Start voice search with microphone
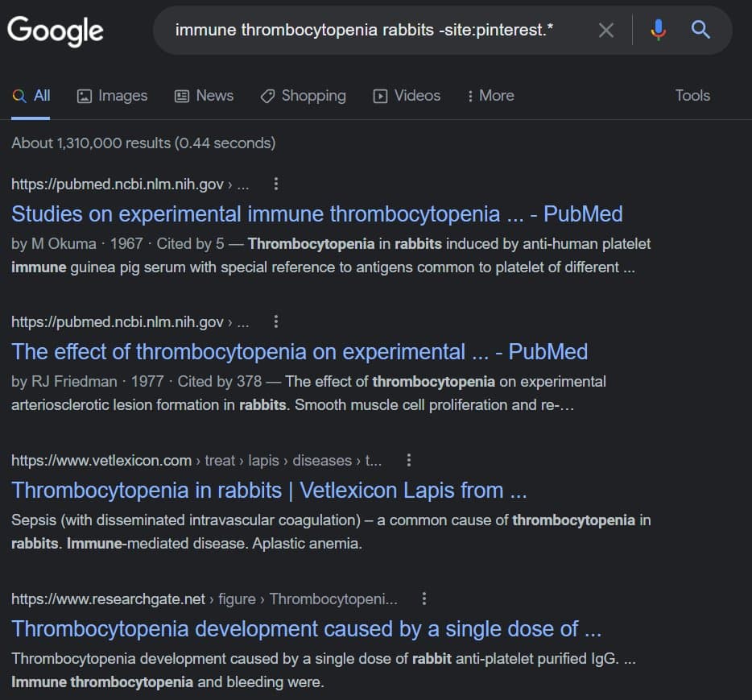 pyautogui.click(x=659, y=31)
